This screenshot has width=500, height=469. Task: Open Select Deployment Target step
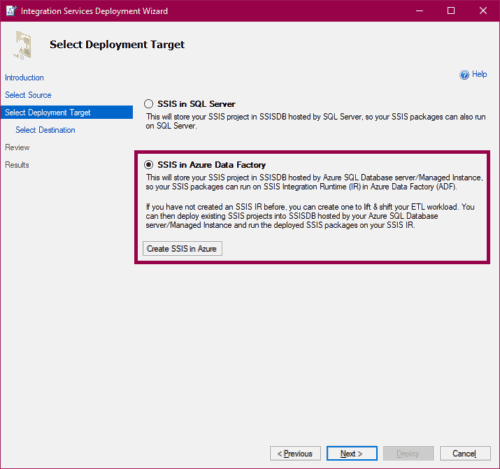click(67, 112)
